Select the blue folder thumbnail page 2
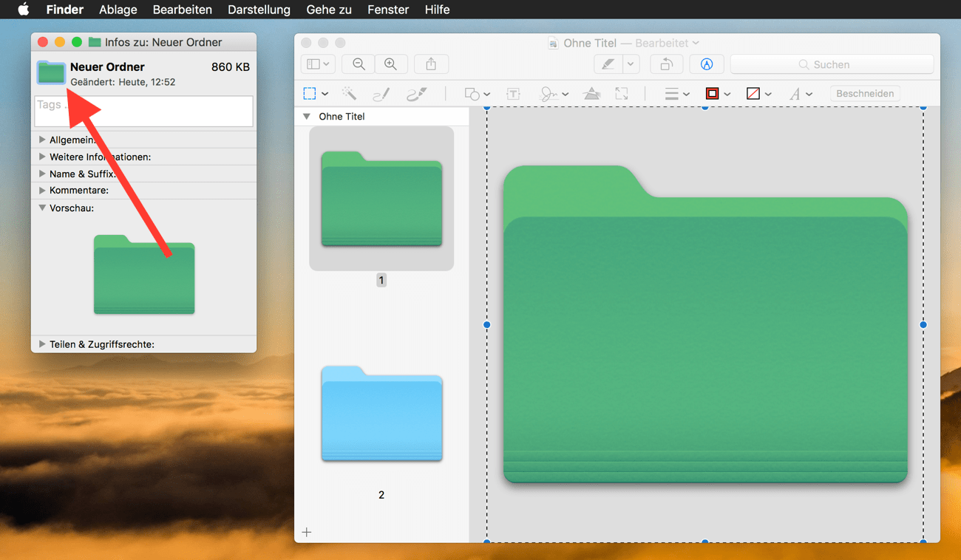 coord(381,414)
